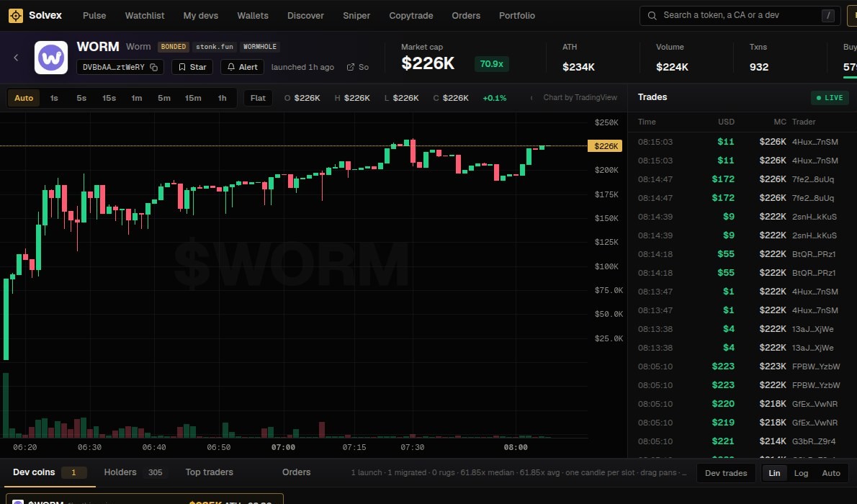Open the Discover page
Image resolution: width=857 pixels, height=504 pixels.
click(x=305, y=15)
